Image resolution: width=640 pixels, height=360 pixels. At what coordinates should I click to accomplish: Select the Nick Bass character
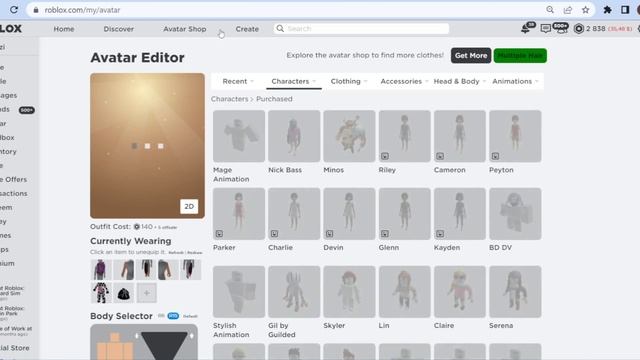click(x=294, y=136)
